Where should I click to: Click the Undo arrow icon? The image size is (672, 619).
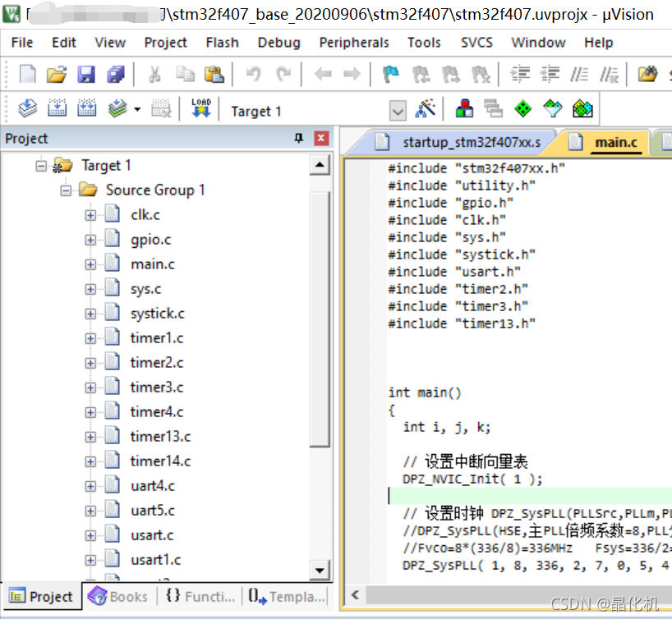(253, 74)
